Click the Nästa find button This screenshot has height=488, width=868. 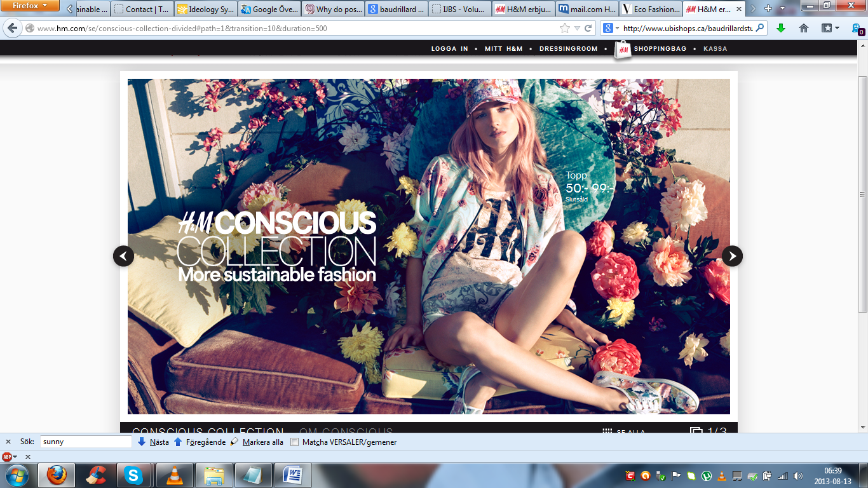[154, 442]
